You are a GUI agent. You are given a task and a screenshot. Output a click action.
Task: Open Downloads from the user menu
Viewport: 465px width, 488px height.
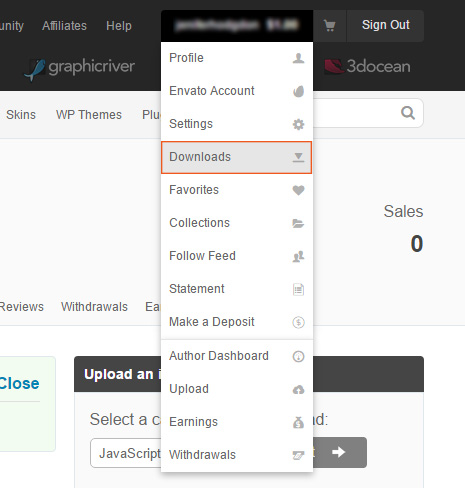click(237, 157)
